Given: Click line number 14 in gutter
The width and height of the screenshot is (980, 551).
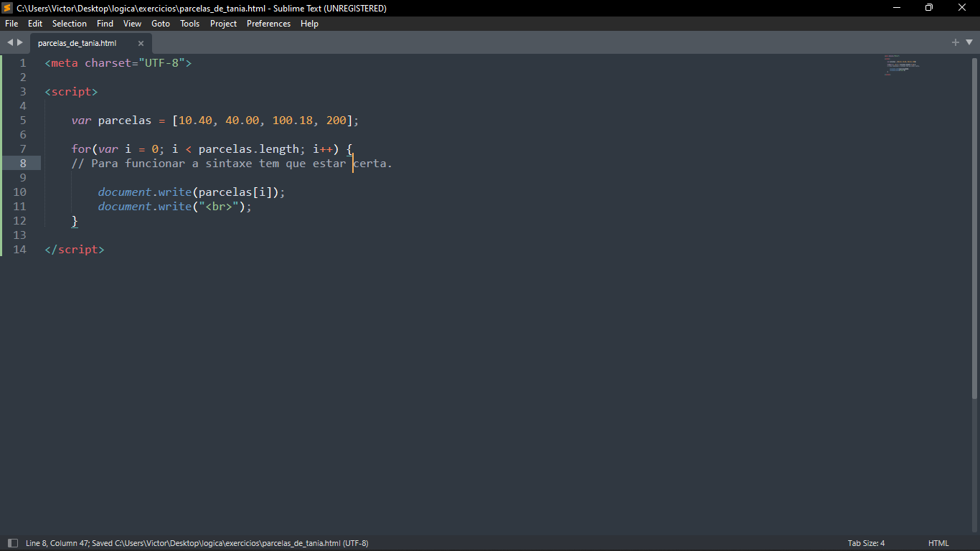Looking at the screenshot, I should pos(19,250).
